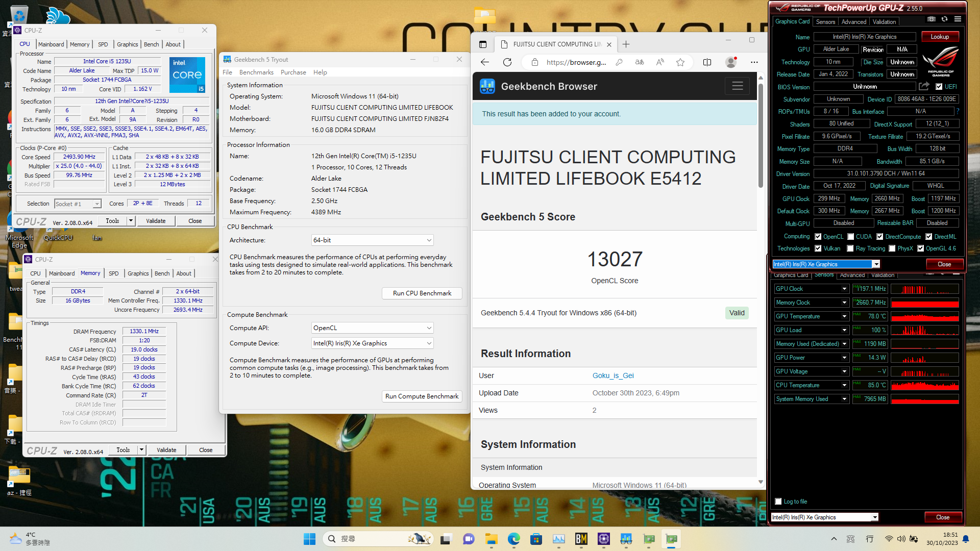Switch to Advanced tab in upper GPU-Z window
980x551 pixels.
tap(854, 22)
